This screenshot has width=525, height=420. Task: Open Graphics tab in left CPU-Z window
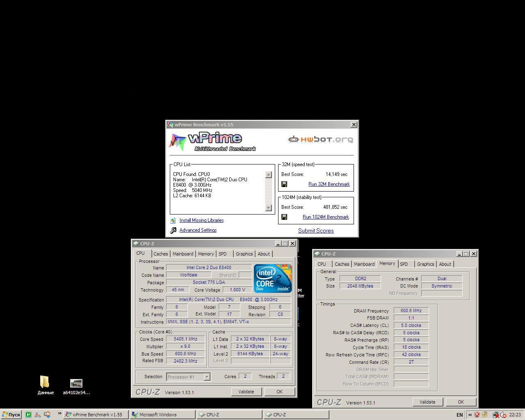click(244, 254)
